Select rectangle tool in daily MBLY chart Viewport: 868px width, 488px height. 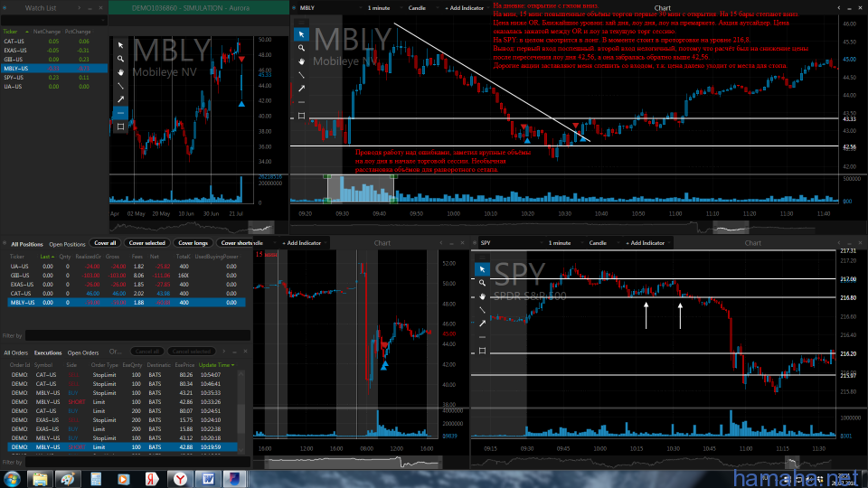pyautogui.click(x=120, y=127)
